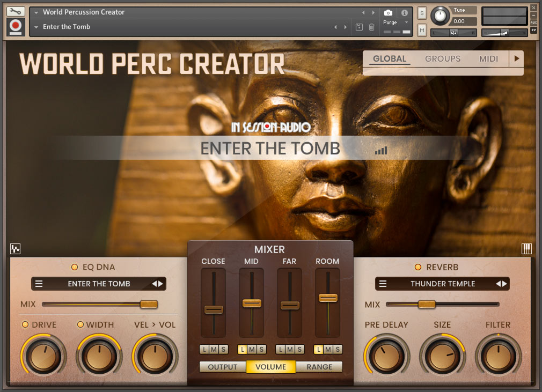Show the virtual keyboard icon at bottom right
This screenshot has width=542, height=392.
click(526, 248)
